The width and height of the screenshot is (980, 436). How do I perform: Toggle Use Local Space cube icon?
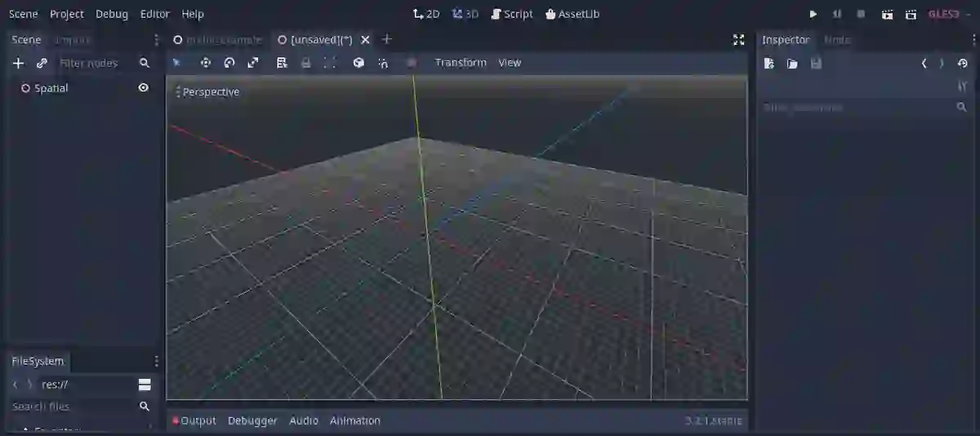tap(359, 63)
